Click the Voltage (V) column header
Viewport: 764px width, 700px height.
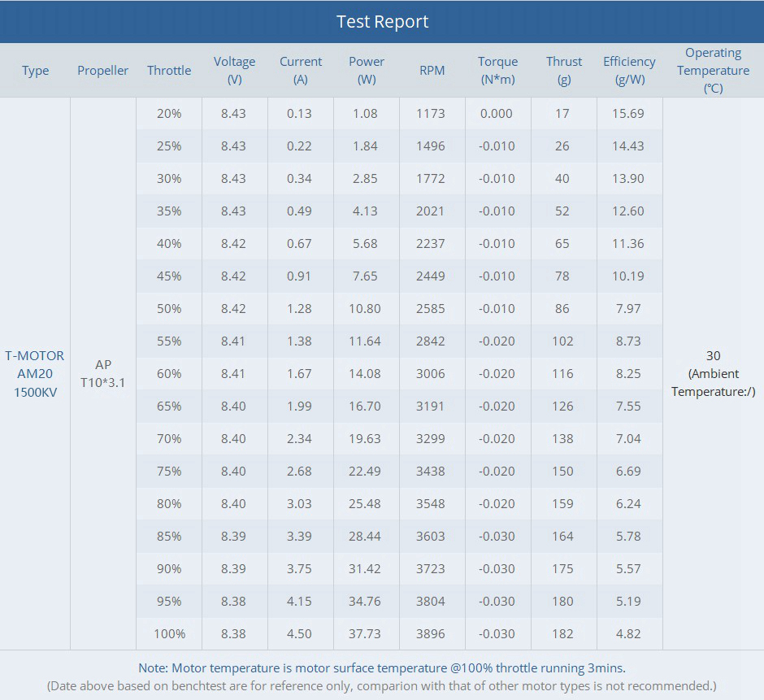point(234,71)
